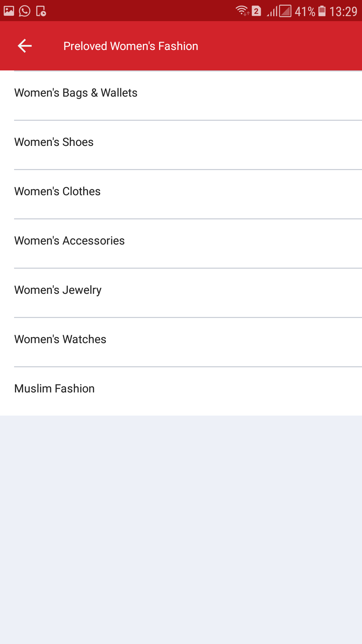
Task: Tap the SIM 2 indicator icon
Action: click(256, 11)
